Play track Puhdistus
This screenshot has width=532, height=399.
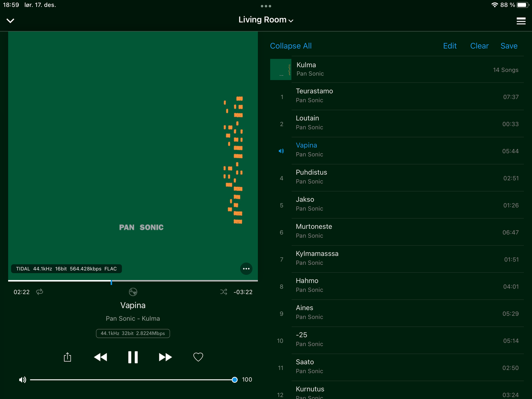pyautogui.click(x=397, y=178)
